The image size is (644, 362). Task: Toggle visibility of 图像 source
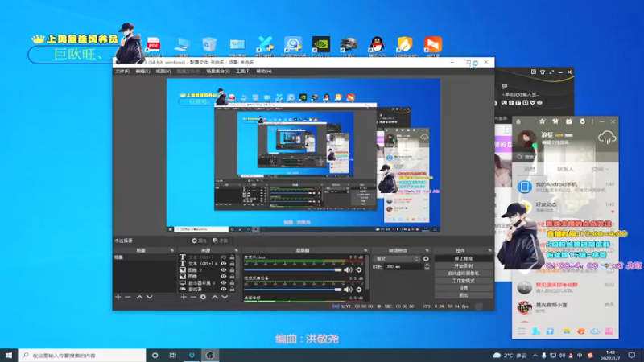point(224,276)
